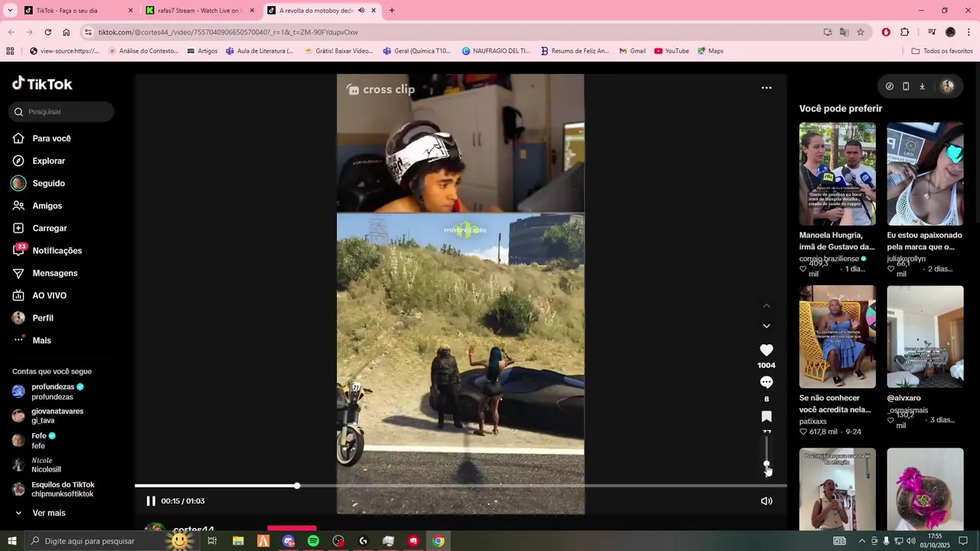Open comments with speech bubble icon
Image resolution: width=980 pixels, height=551 pixels.
pos(766,382)
